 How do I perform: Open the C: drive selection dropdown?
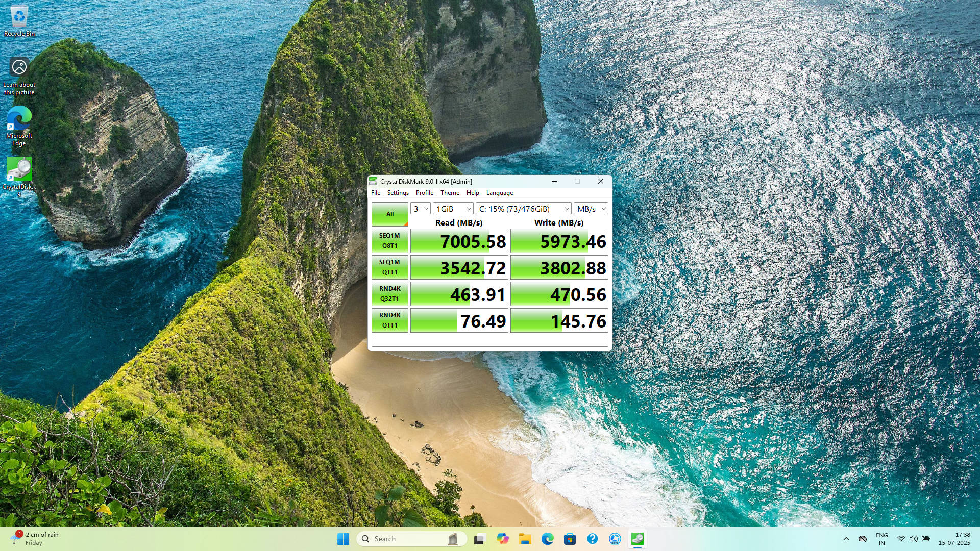[x=523, y=209]
